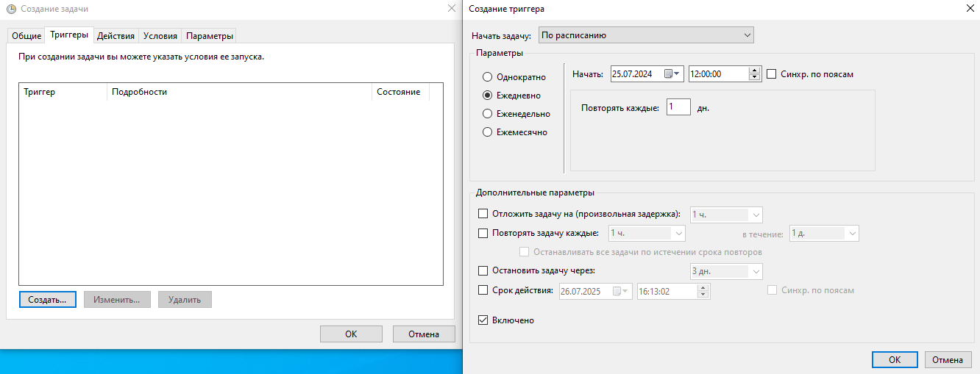Click the Повторять каждые days field
Viewport: 980px width, 374px height.
click(678, 107)
